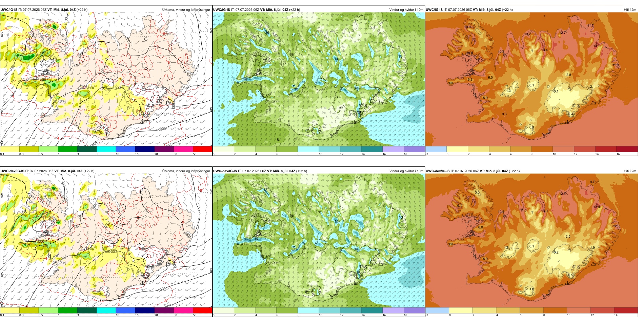The width and height of the screenshot is (644, 322).
Task: Click the 11.7 temperature value on top temperature map
Action: (x=590, y=26)
